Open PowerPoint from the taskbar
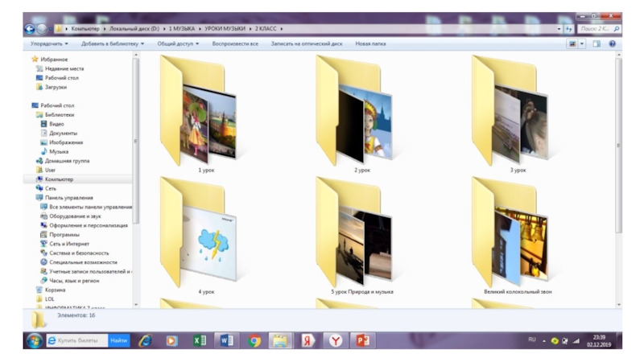 coord(362,340)
